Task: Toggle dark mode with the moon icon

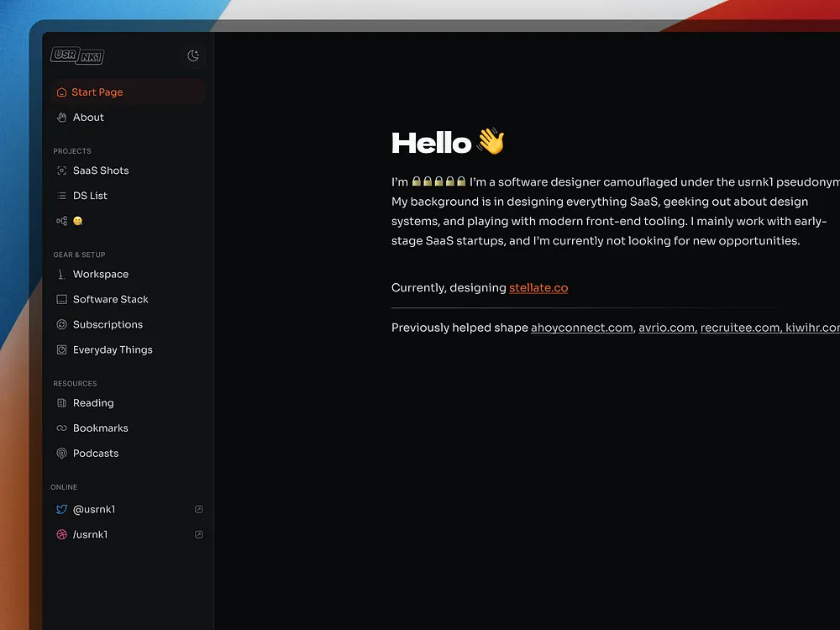Action: pyautogui.click(x=194, y=55)
